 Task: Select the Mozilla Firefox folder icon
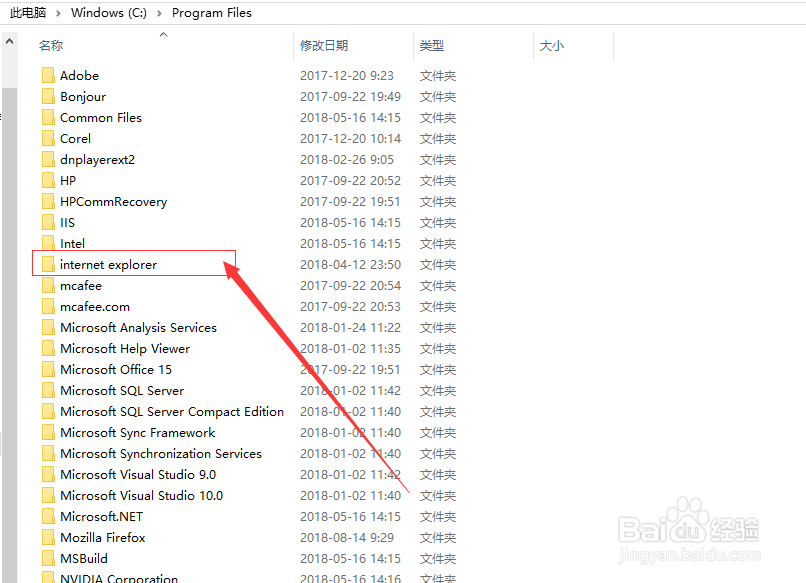click(x=48, y=537)
